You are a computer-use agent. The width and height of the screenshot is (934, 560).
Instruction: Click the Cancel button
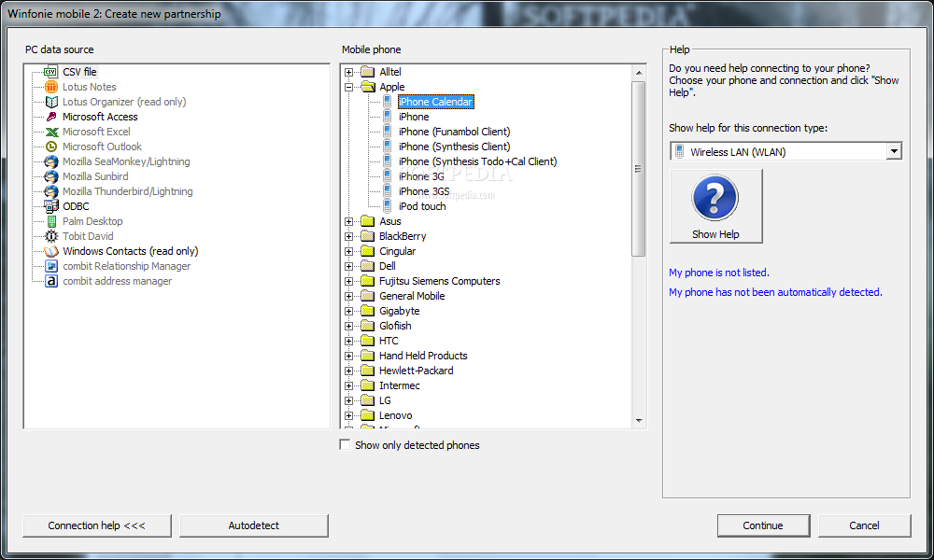(864, 525)
